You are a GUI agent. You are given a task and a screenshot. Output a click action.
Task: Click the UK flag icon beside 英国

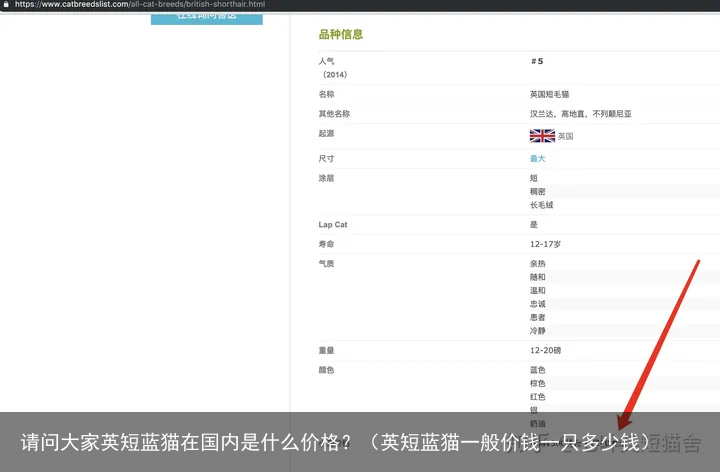point(542,136)
